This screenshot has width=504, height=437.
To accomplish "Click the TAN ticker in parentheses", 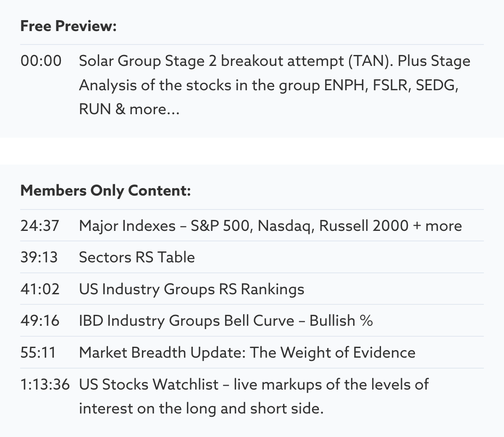I will coord(369,61).
